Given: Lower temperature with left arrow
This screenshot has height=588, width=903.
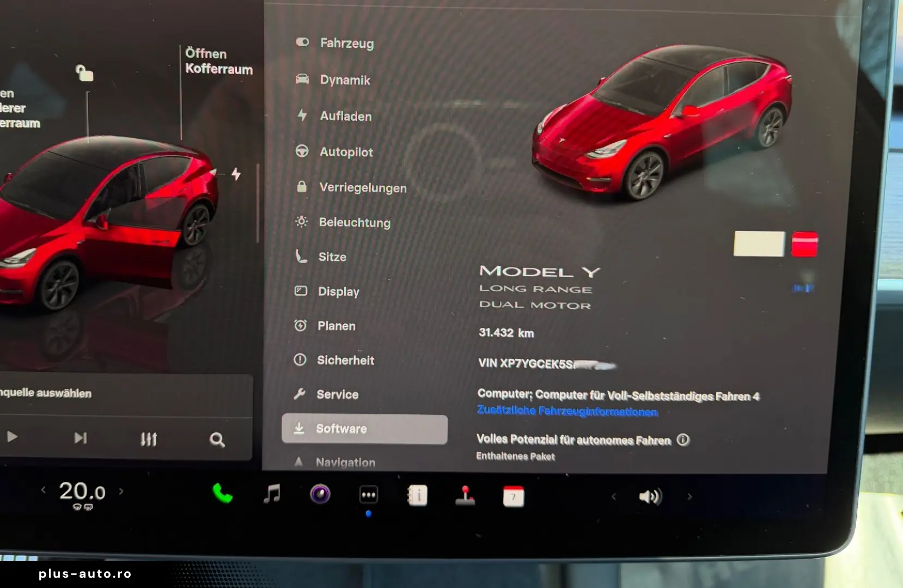Looking at the screenshot, I should 44,490.
